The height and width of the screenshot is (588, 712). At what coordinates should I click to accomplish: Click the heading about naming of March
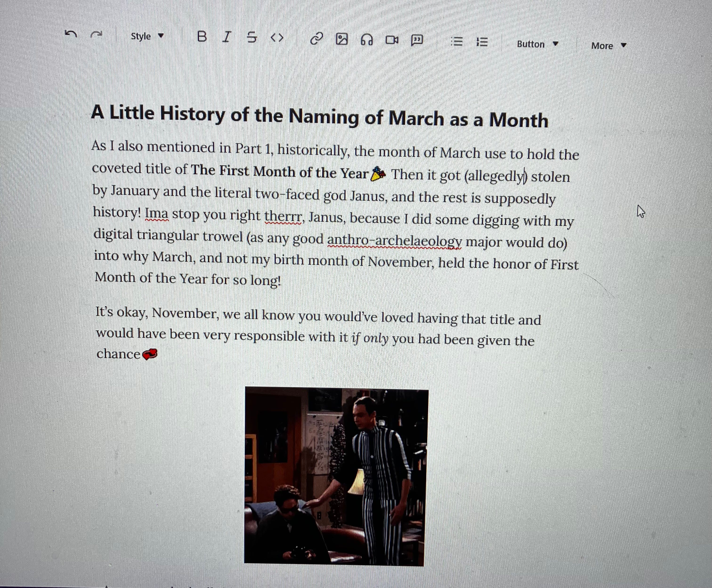point(320,116)
